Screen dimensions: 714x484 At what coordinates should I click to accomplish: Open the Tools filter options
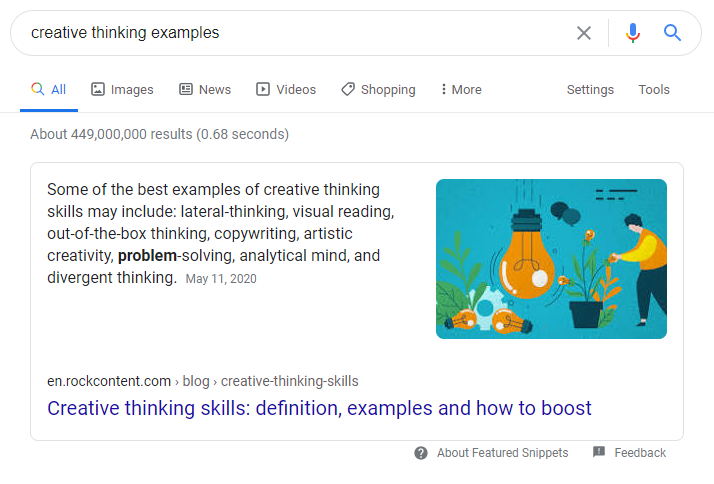[654, 89]
